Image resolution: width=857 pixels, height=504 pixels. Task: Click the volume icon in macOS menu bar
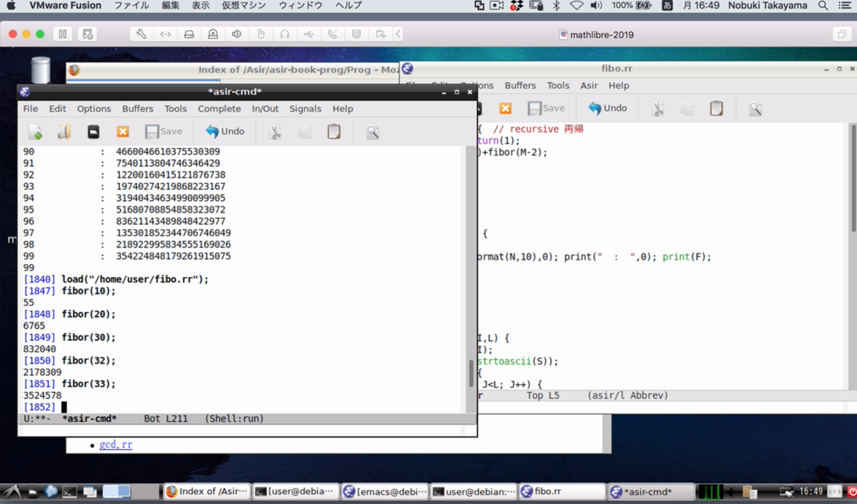coord(596,5)
